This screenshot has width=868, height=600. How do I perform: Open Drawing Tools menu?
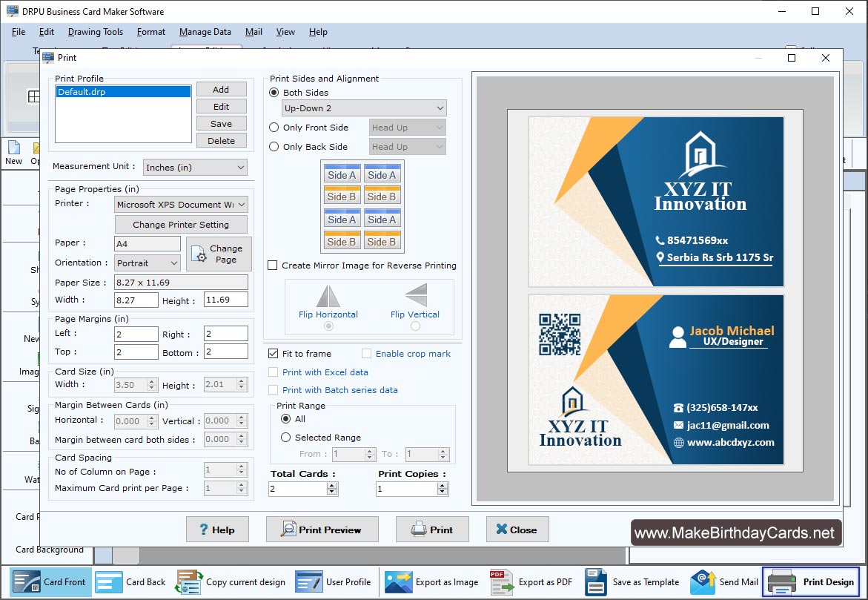[95, 32]
